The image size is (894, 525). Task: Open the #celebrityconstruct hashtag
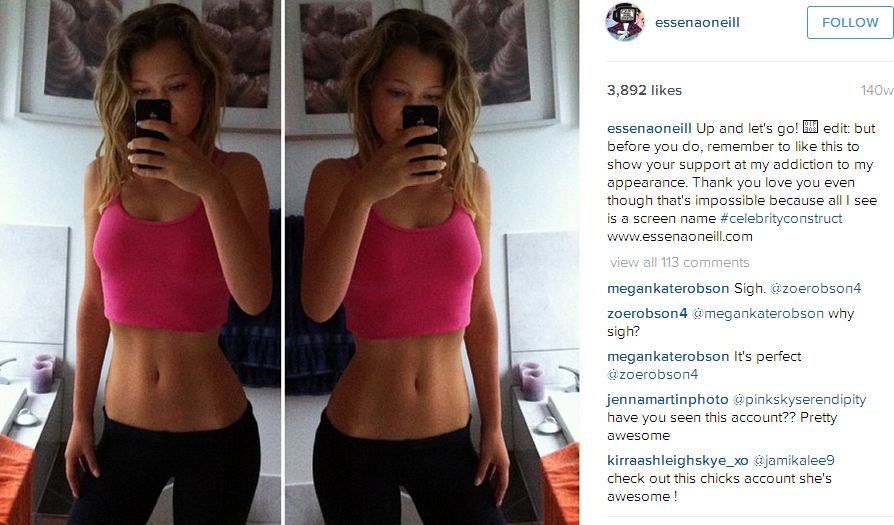(781, 218)
